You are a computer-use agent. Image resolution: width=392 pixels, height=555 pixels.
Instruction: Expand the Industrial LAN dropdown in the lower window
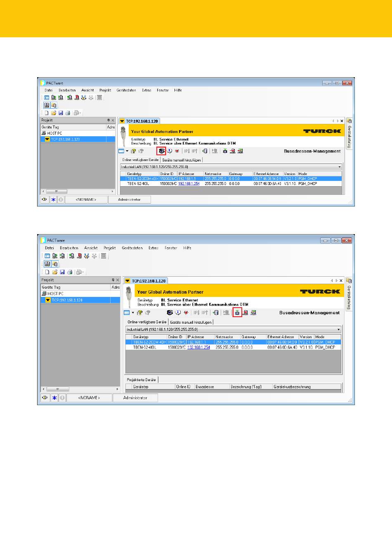point(339,330)
